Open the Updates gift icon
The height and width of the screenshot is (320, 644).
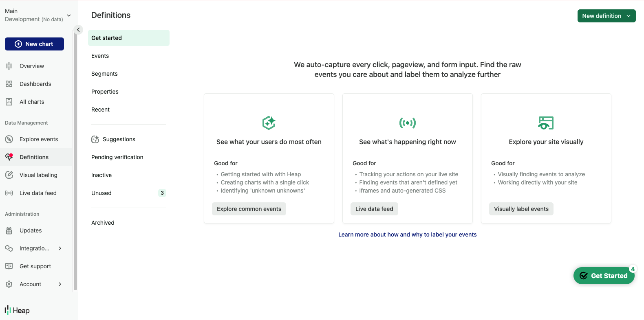click(9, 230)
